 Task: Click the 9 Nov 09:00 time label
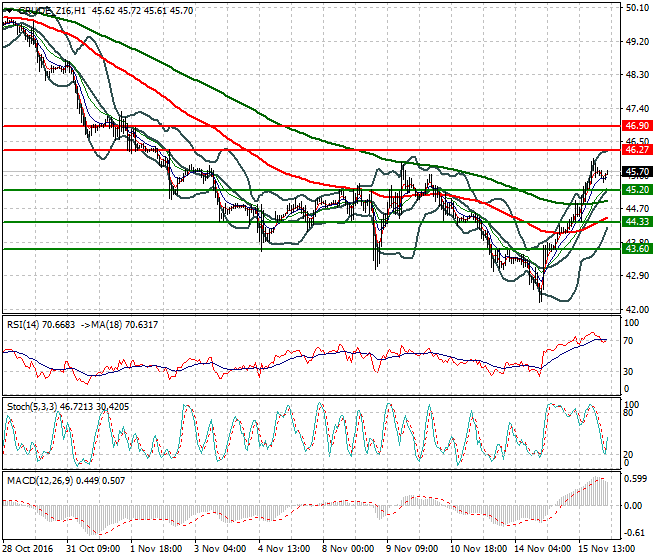[x=412, y=549]
